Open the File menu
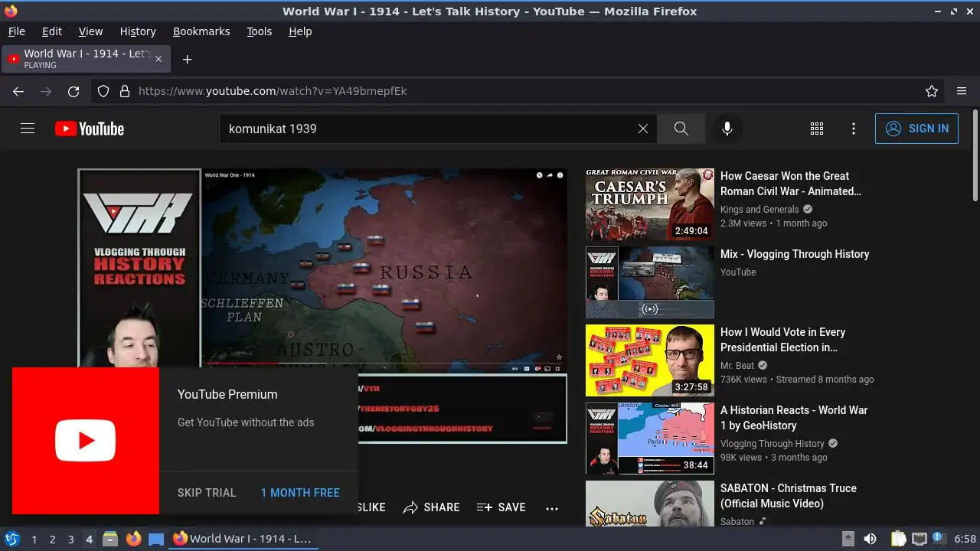Image resolution: width=980 pixels, height=551 pixels. [x=16, y=31]
